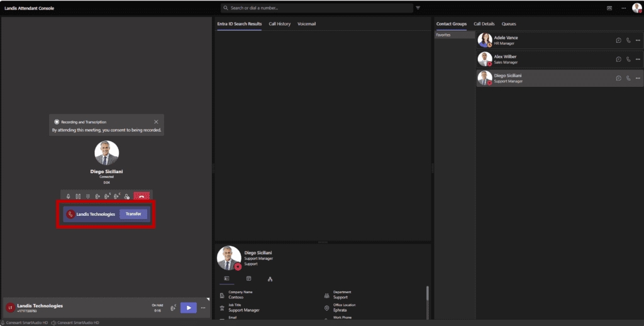Image resolution: width=644 pixels, height=326 pixels.
Task: Open more options for held Landis call
Action: coord(203,308)
